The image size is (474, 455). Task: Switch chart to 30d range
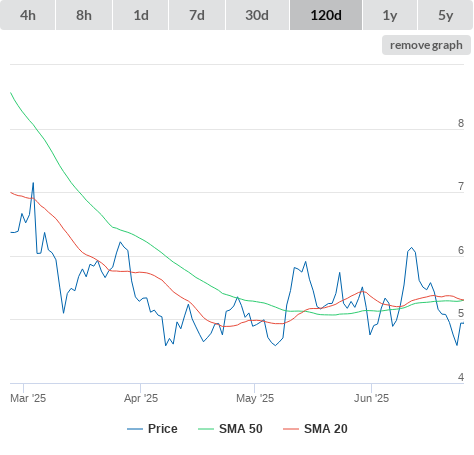coord(257,15)
